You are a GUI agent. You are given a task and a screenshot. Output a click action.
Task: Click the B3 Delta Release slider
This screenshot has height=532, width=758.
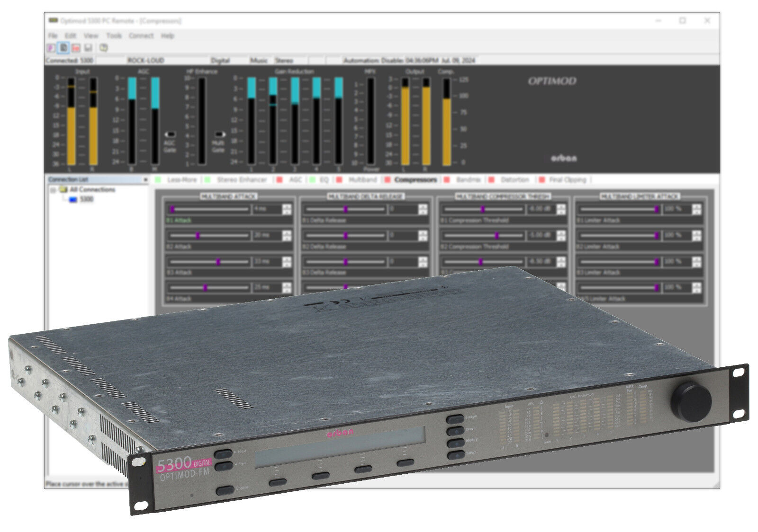[345, 262]
